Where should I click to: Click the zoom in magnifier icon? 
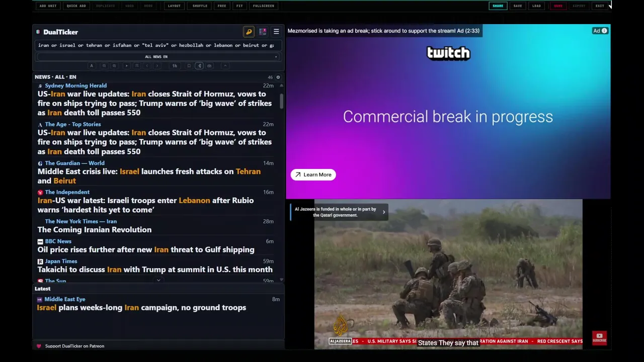(114, 66)
